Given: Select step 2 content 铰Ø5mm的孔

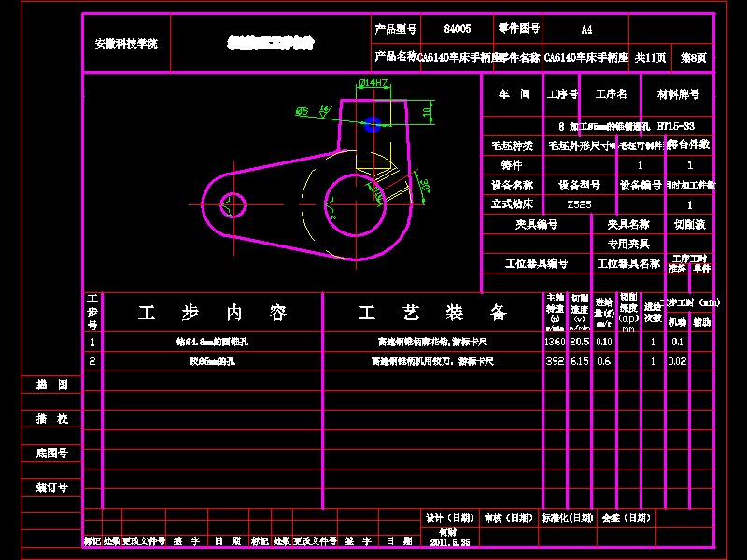Looking at the screenshot, I should pyautogui.click(x=212, y=361).
